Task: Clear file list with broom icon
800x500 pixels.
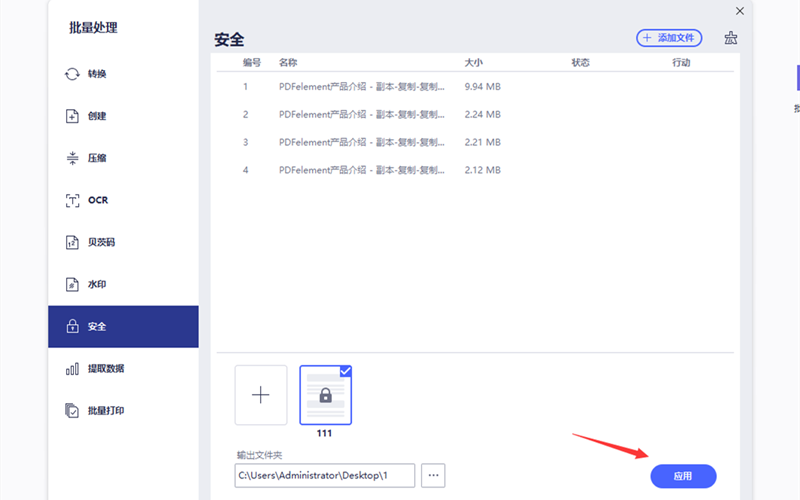Action: pos(731,38)
